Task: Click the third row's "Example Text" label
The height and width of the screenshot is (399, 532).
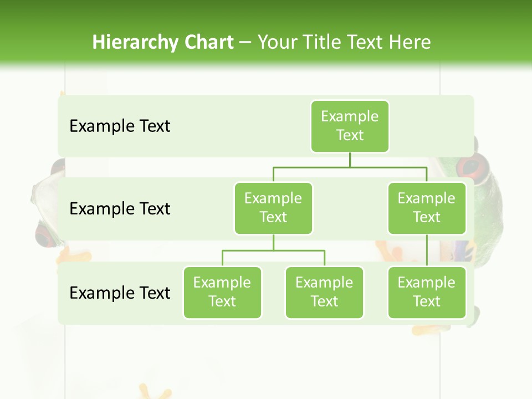Action: pyautogui.click(x=120, y=293)
